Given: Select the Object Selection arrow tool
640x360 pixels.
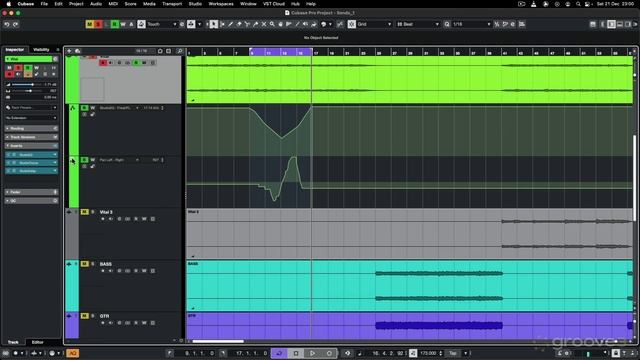Looking at the screenshot, I should (213, 24).
